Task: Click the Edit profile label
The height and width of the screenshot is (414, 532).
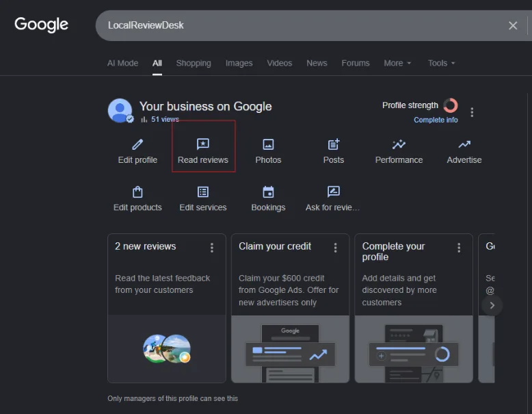Action: click(x=137, y=160)
